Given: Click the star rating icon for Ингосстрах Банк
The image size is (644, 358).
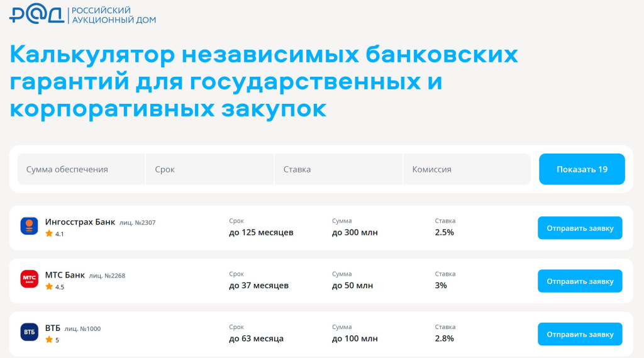Looking at the screenshot, I should pyautogui.click(x=49, y=233).
